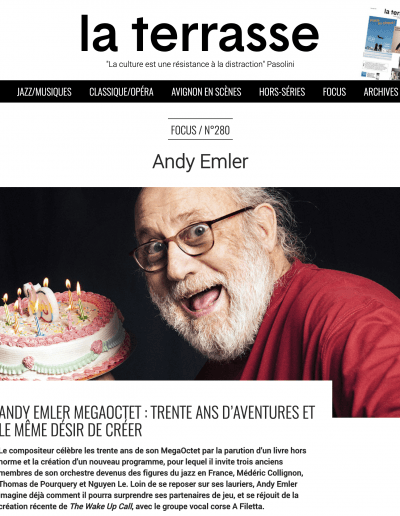
Task: View the magazine cover thumbnail
Action: pyautogui.click(x=381, y=43)
